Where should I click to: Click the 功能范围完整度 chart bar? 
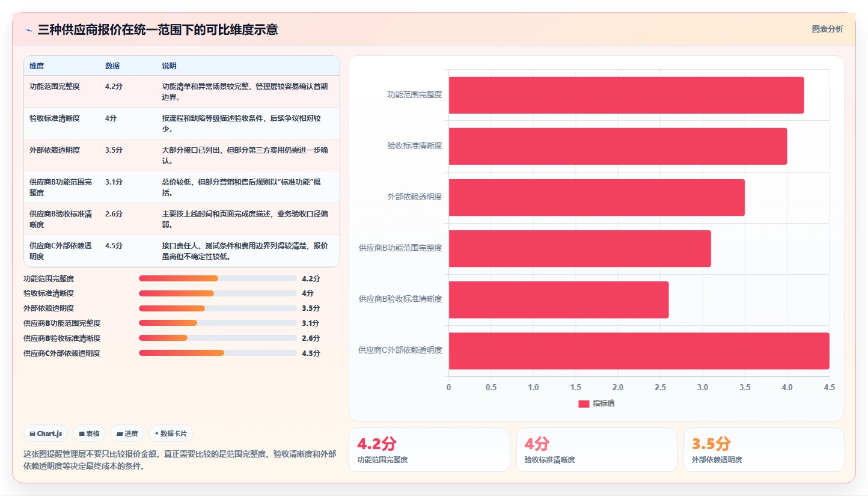(626, 95)
